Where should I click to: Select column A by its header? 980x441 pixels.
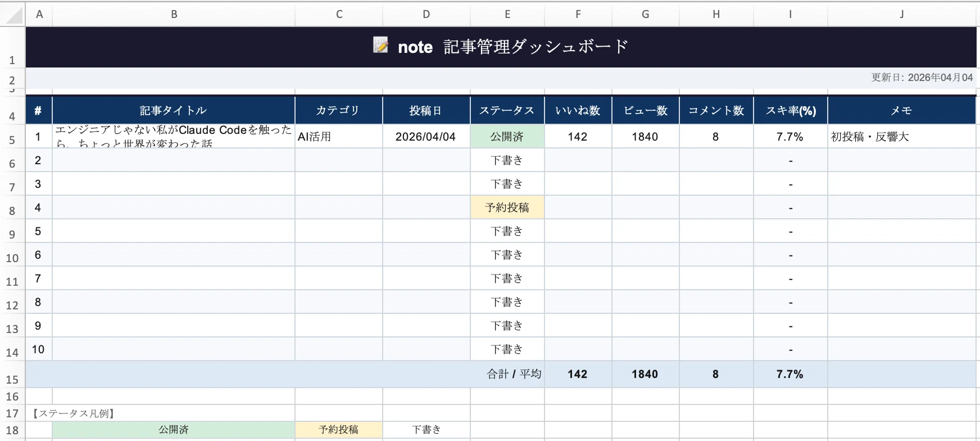pyautogui.click(x=39, y=14)
